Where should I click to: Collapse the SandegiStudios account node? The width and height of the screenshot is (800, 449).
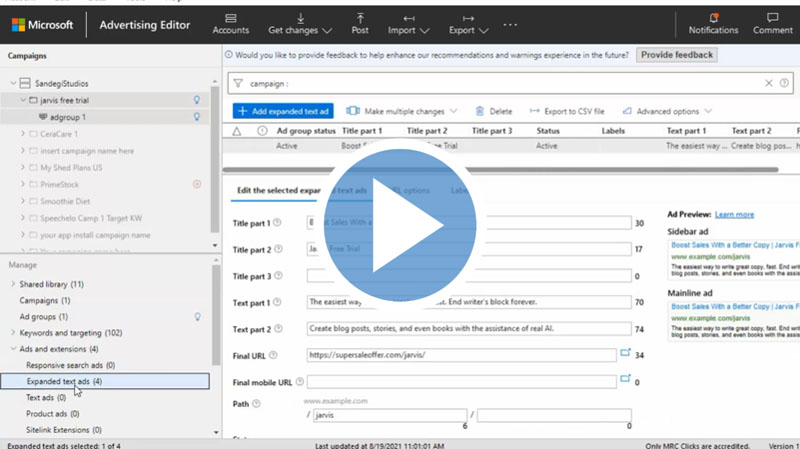pos(13,83)
